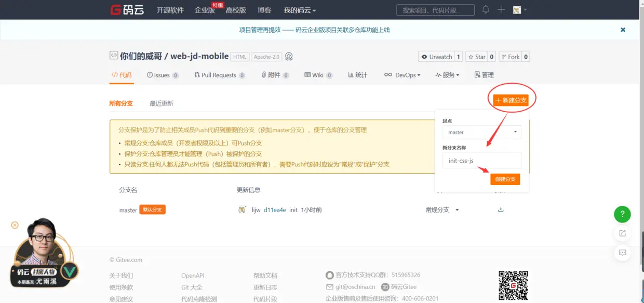Switch to the 代码 tab

(122, 75)
